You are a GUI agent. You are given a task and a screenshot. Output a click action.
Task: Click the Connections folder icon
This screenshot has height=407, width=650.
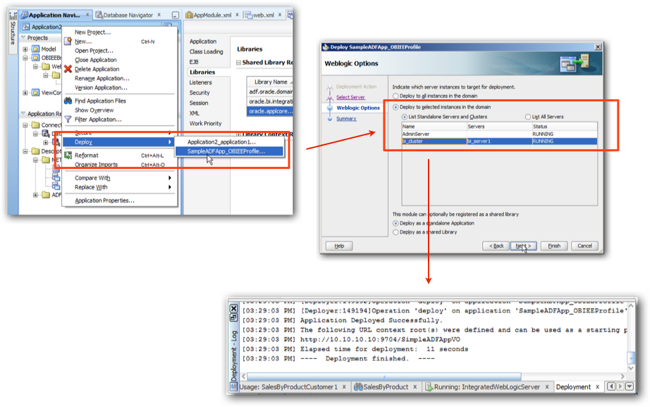[x=36, y=125]
